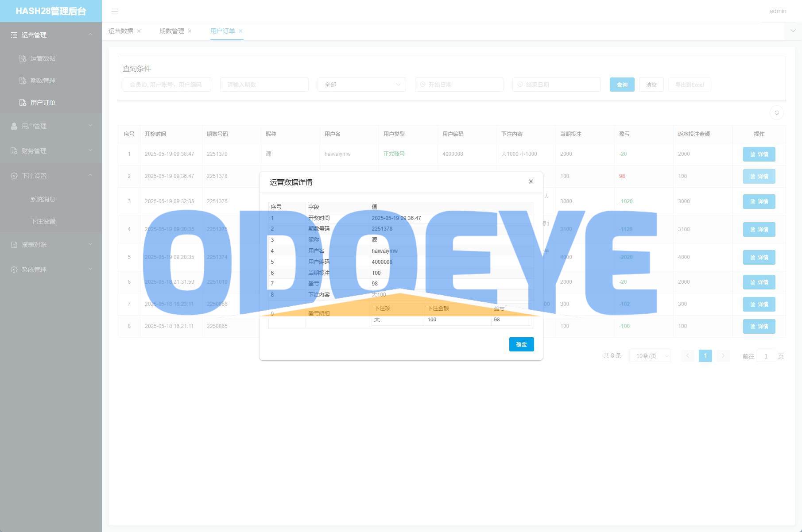This screenshot has height=532, width=802.
Task: Expand the 系统管理 sidebar menu
Action: 51,270
